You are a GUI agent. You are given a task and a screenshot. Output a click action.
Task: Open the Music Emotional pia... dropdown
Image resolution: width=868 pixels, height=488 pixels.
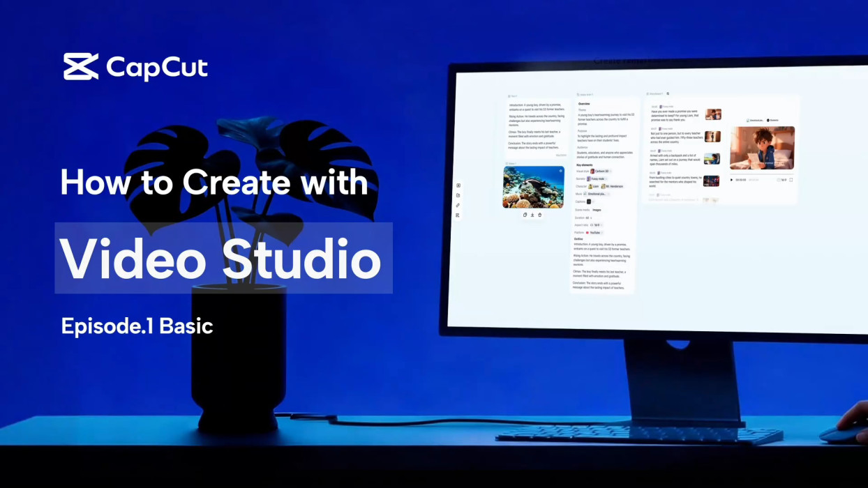coord(597,194)
